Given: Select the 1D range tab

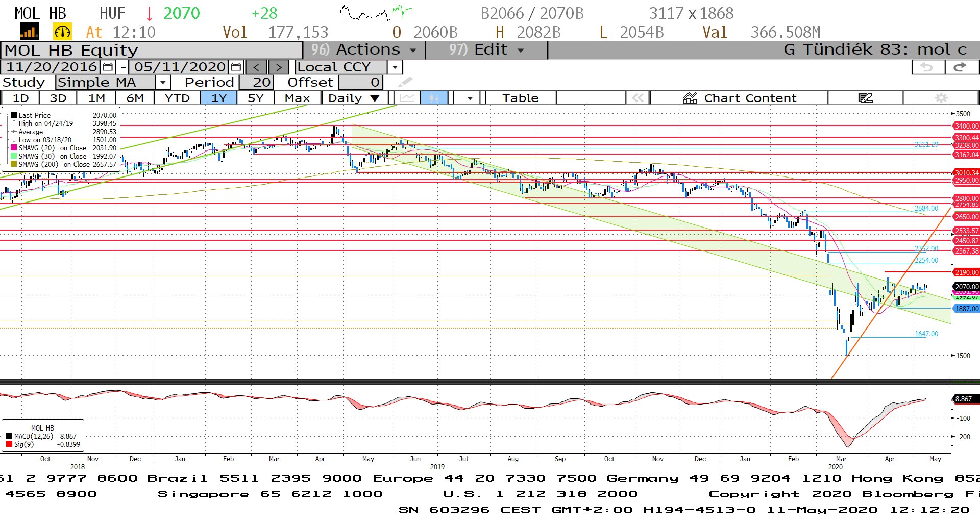Looking at the screenshot, I should pos(20,97).
